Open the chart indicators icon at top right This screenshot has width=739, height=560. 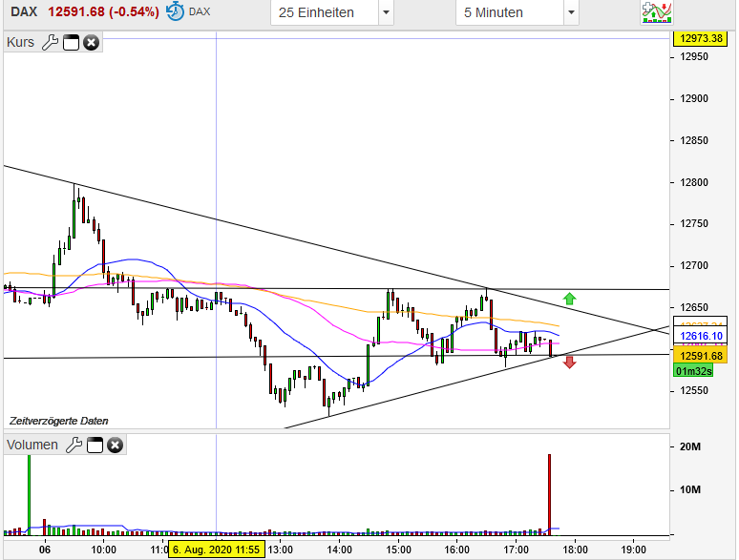[657, 11]
